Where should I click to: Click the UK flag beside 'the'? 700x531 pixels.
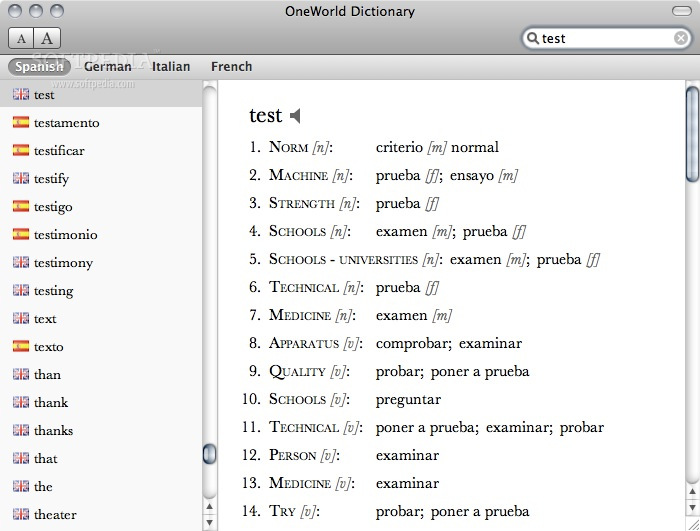click(x=21, y=486)
